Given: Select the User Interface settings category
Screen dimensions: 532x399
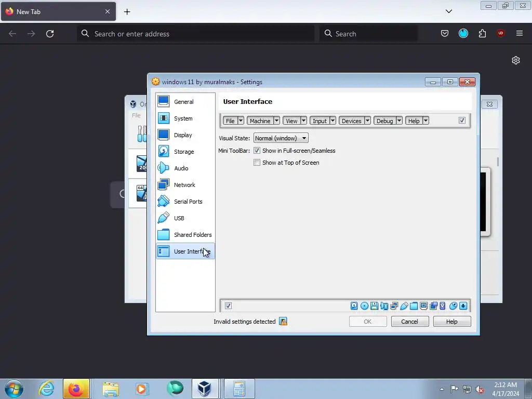Looking at the screenshot, I should click(x=185, y=251).
